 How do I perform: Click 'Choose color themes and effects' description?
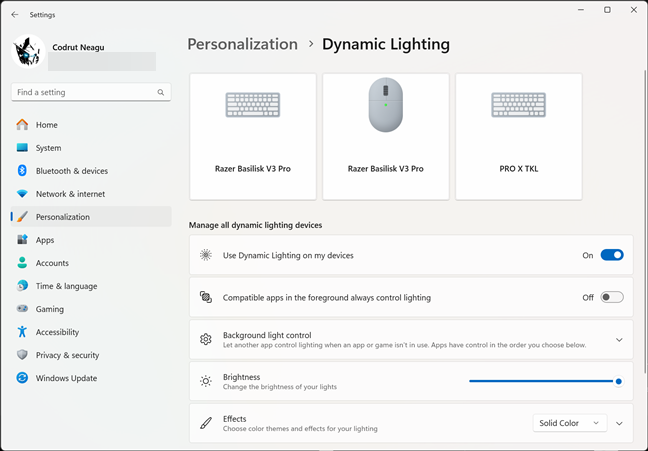(x=300, y=429)
